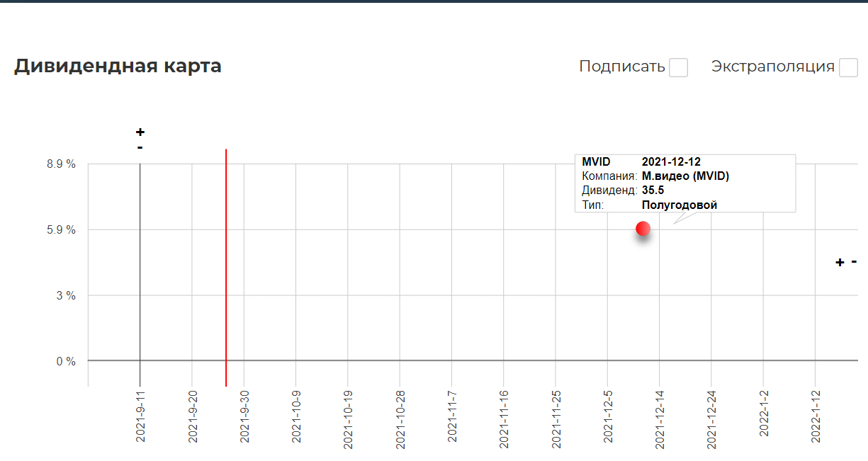The image size is (868, 461).
Task: Click the plus icon above the vertical axis
Action: coord(140,132)
